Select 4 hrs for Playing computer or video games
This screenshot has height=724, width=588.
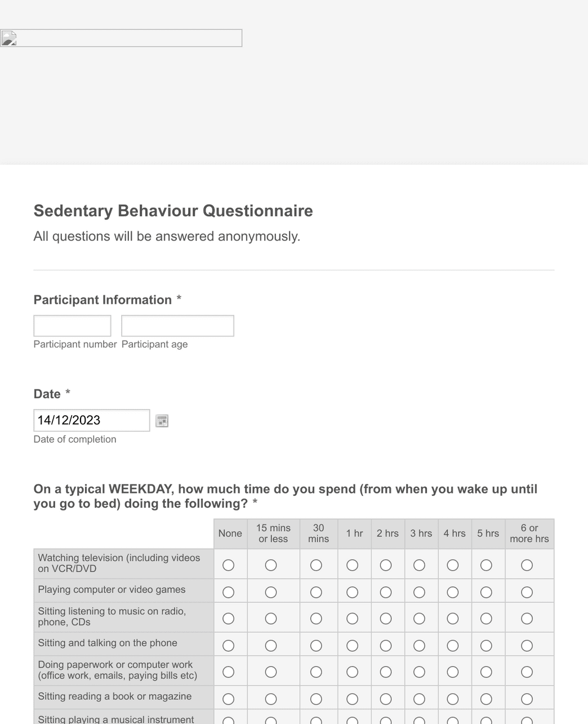pos(453,592)
